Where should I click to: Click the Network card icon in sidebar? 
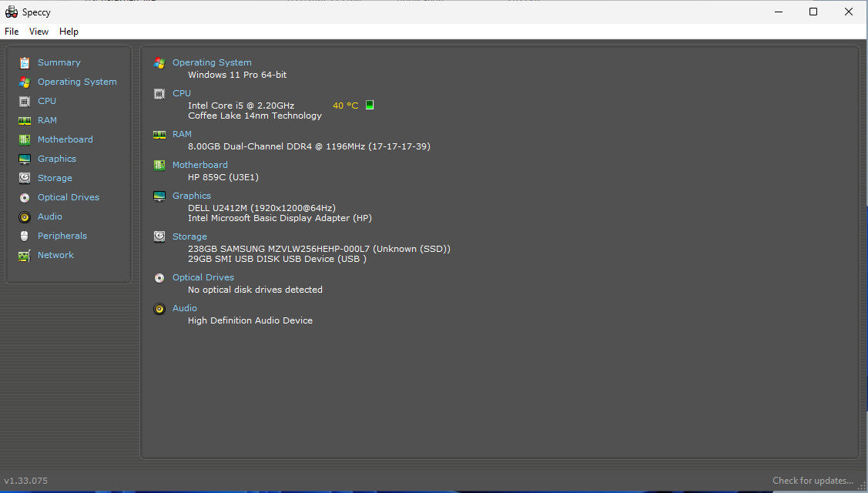point(25,256)
